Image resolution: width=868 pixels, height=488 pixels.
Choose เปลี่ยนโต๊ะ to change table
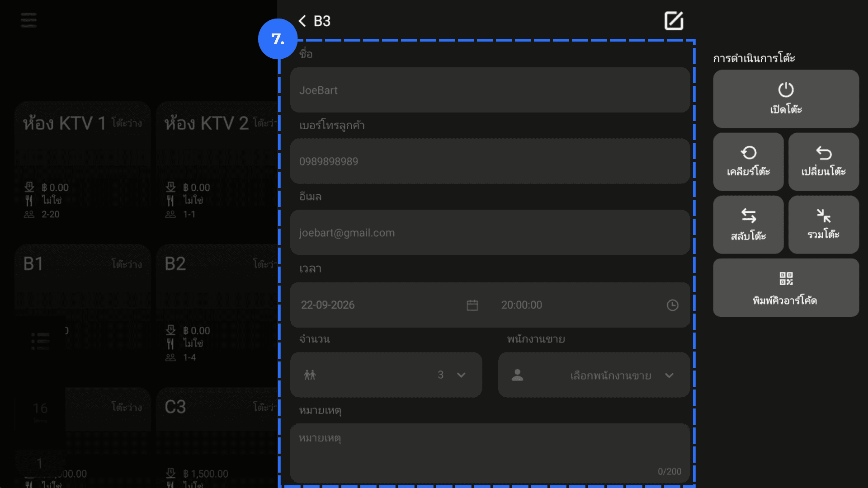pos(824,161)
